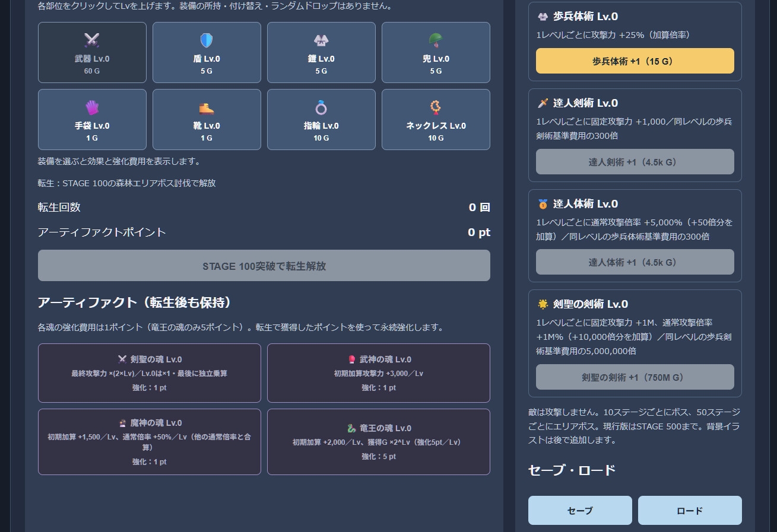This screenshot has height=532, width=777.
Task: Click the mage icon on 魔神の魂 card
Action: point(123,423)
